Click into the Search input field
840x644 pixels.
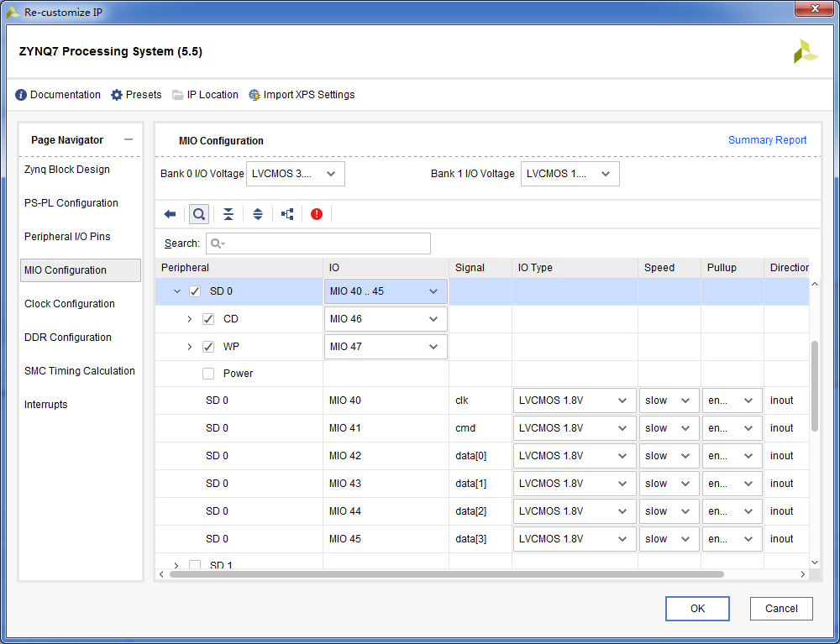(x=318, y=243)
